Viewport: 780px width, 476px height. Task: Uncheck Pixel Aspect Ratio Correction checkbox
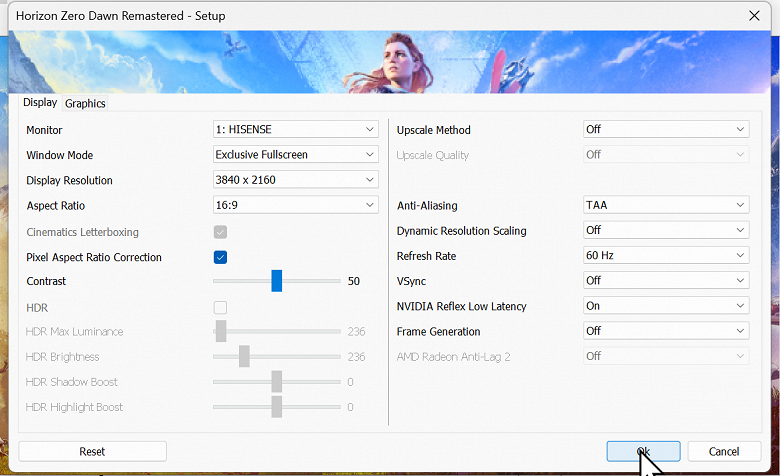click(x=220, y=257)
